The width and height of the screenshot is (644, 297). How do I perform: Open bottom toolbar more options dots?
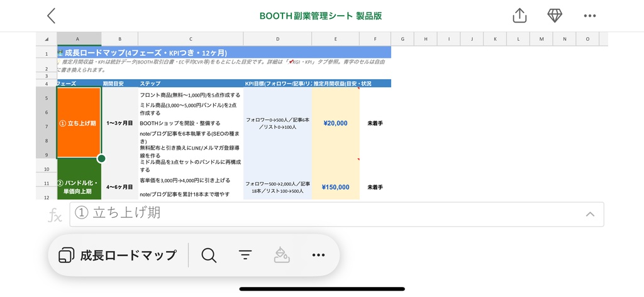(x=318, y=255)
